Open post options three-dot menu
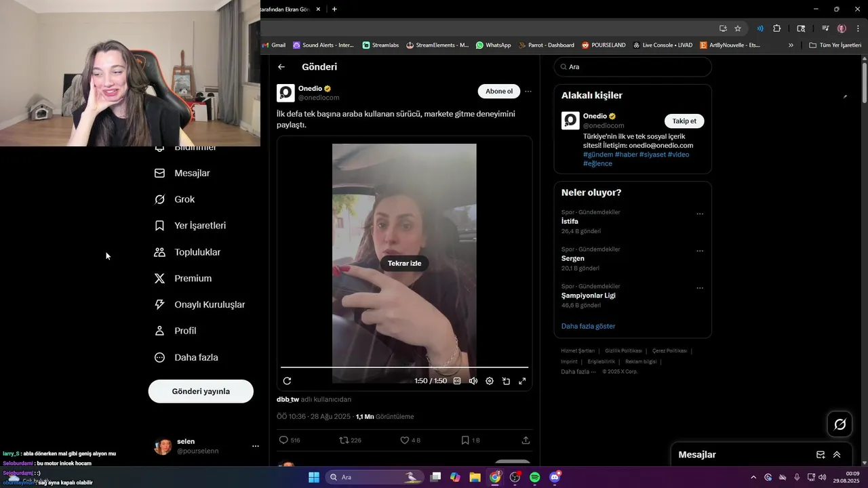Image resolution: width=868 pixels, height=488 pixels. [528, 91]
